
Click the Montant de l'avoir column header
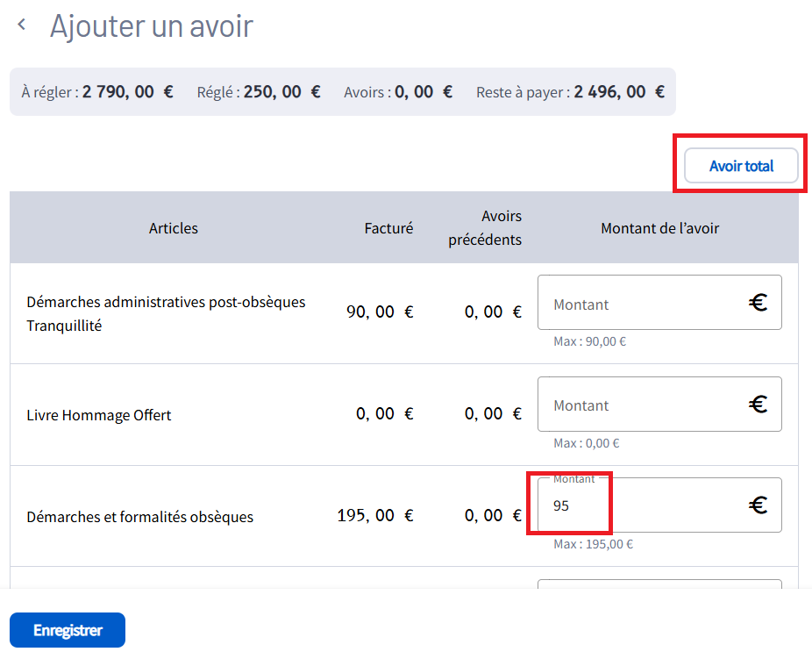659,228
